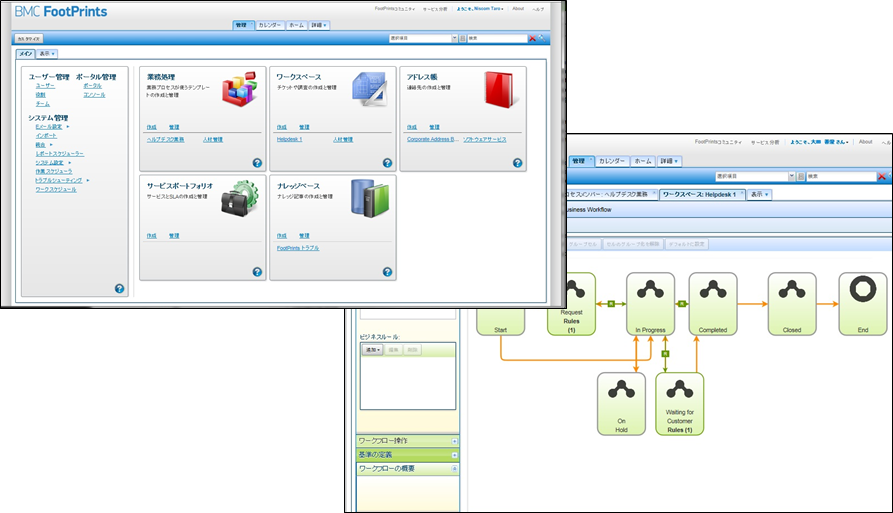This screenshot has width=893, height=513.
Task: Select the ワークスペース: Helpdesk 1 tab
Action: [x=702, y=194]
